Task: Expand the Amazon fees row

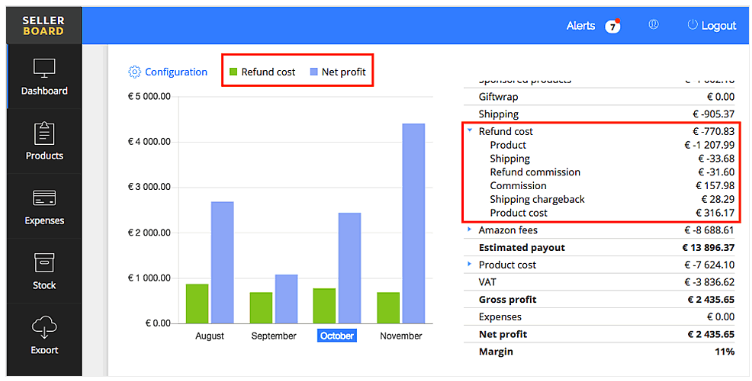Action: 470,230
